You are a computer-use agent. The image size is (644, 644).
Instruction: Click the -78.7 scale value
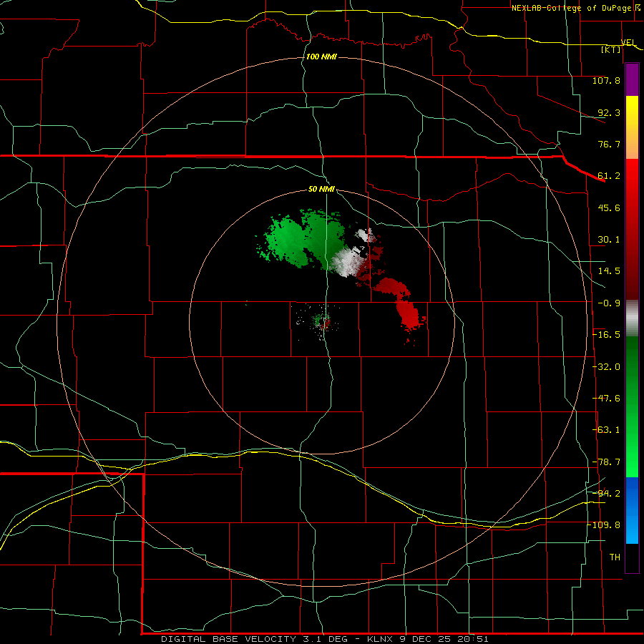(606, 462)
